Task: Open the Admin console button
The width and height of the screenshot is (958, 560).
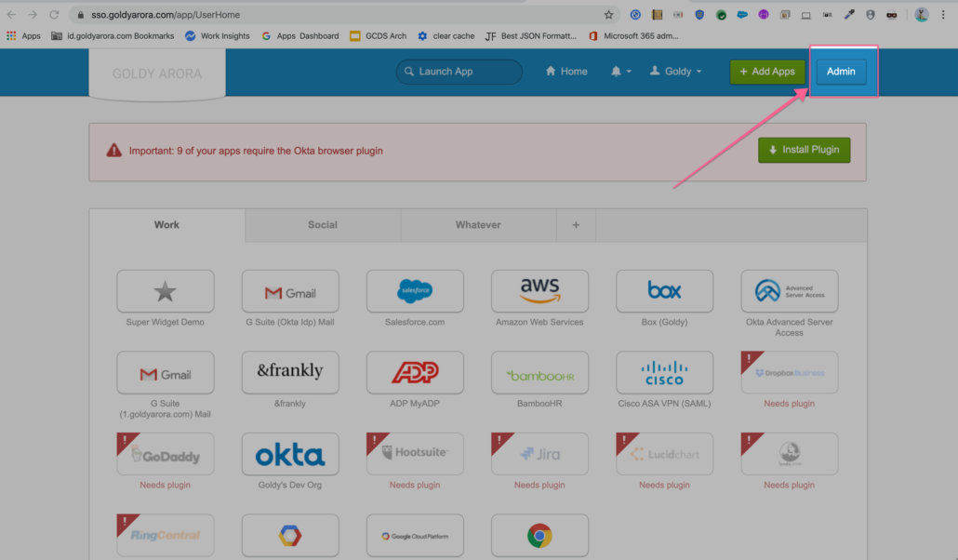Action: pyautogui.click(x=841, y=72)
